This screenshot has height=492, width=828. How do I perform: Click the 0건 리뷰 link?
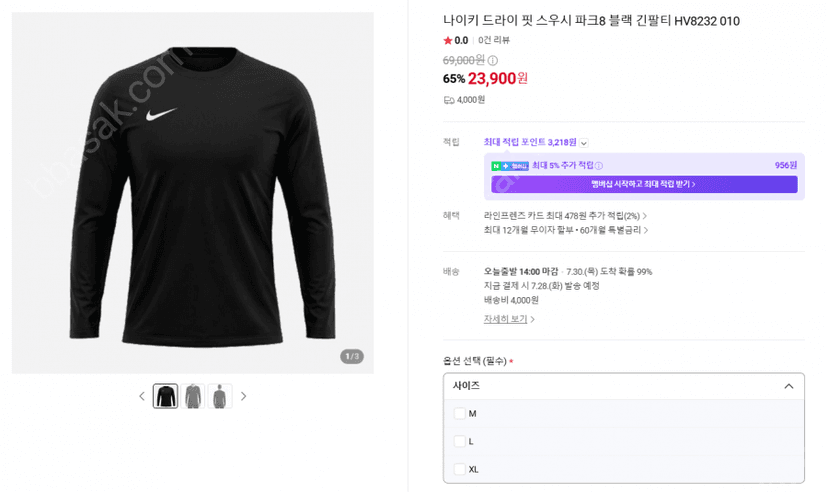[494, 40]
